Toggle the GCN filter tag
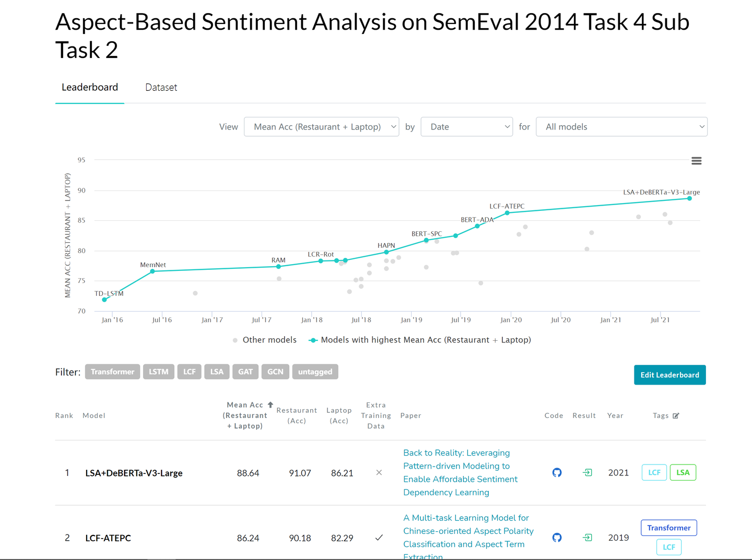This screenshot has height=560, width=752. (x=275, y=372)
